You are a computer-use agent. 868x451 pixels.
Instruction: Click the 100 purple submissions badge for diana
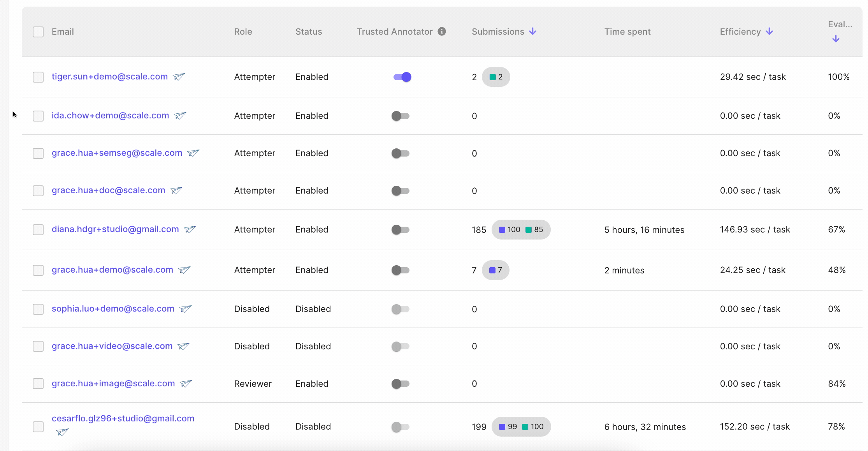pyautogui.click(x=510, y=230)
